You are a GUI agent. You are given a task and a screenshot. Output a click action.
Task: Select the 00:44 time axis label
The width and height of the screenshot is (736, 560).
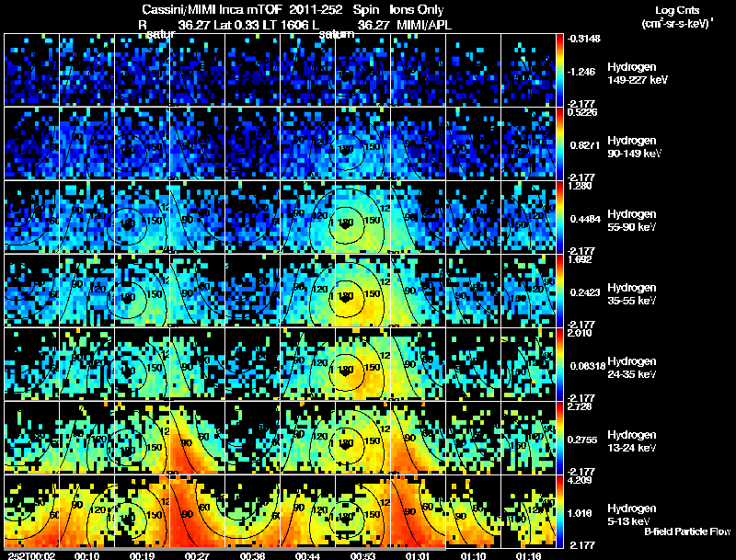308,555
